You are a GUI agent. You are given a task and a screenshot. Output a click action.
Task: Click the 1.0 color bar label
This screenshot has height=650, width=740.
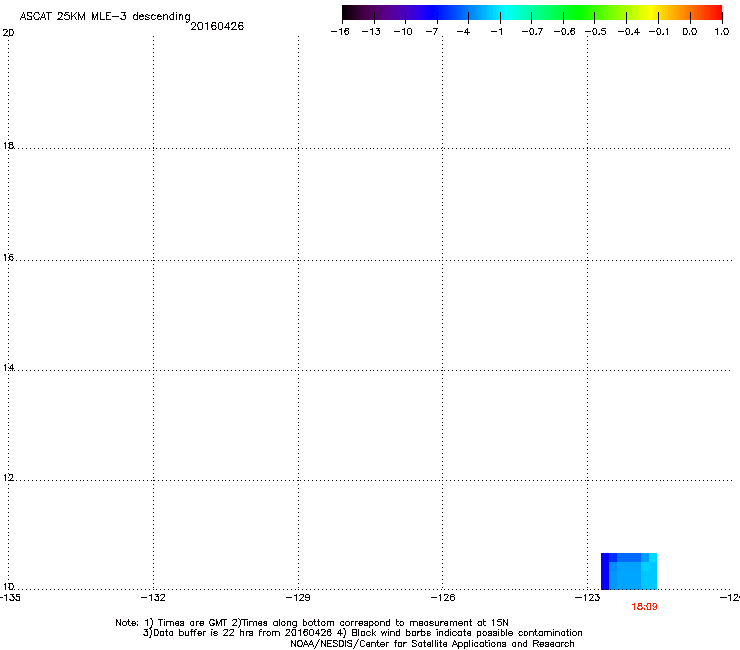(x=722, y=32)
